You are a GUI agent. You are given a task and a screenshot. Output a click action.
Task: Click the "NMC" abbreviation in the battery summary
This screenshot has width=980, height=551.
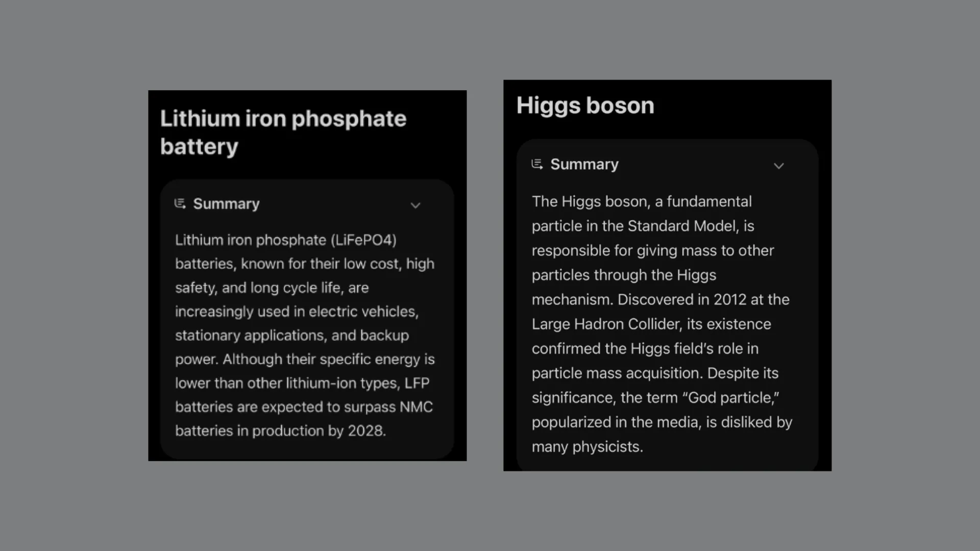[x=416, y=407]
